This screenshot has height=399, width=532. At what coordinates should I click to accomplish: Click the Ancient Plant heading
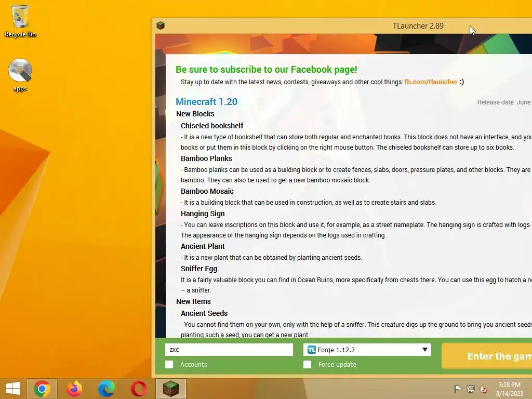[203, 246]
